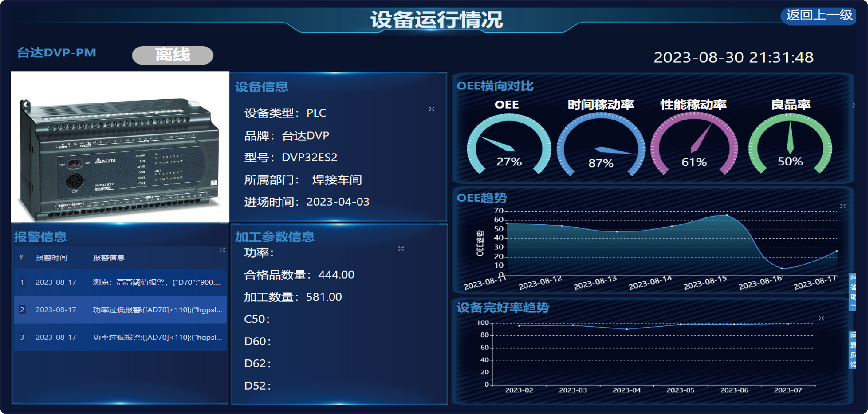Select highlighted alarm row number 2
Image resolution: width=868 pixels, height=414 pixels.
120,310
